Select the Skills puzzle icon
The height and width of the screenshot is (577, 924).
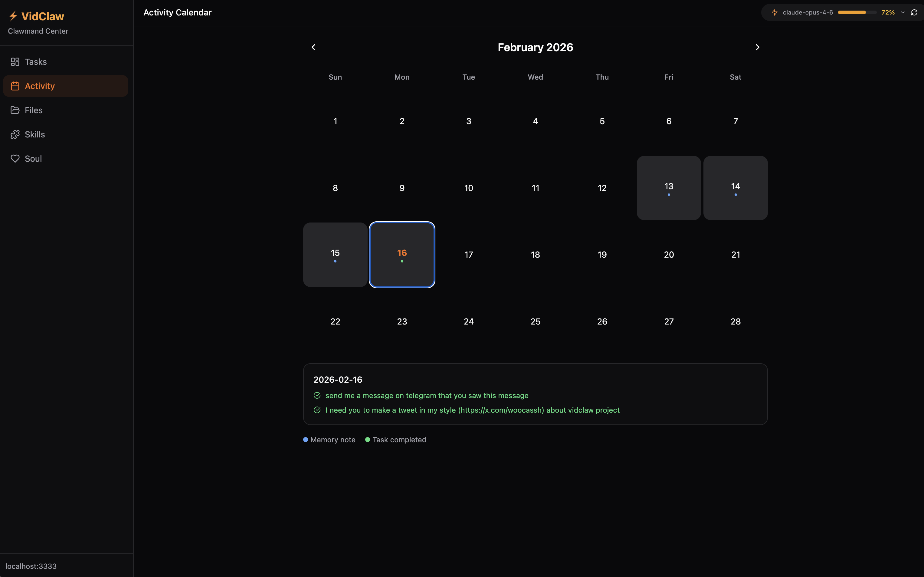pyautogui.click(x=15, y=134)
